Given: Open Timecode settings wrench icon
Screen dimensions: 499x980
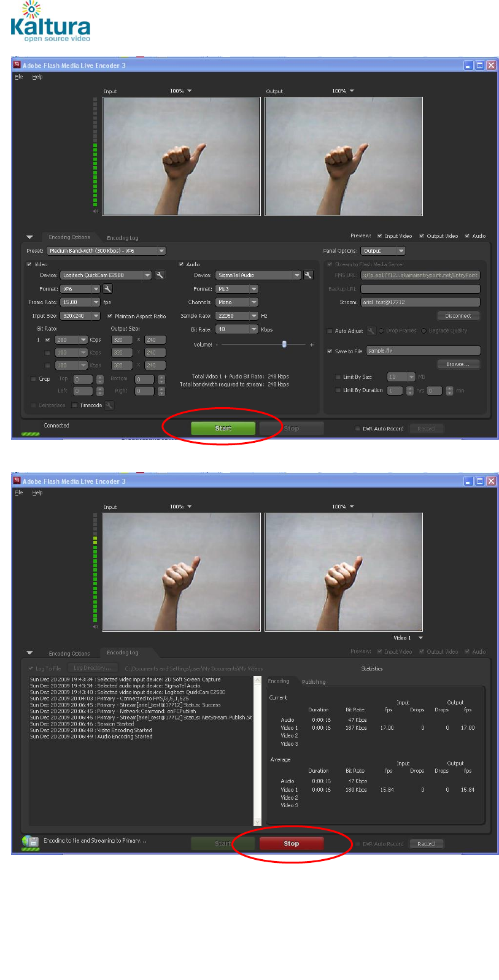Looking at the screenshot, I should click(x=109, y=405).
